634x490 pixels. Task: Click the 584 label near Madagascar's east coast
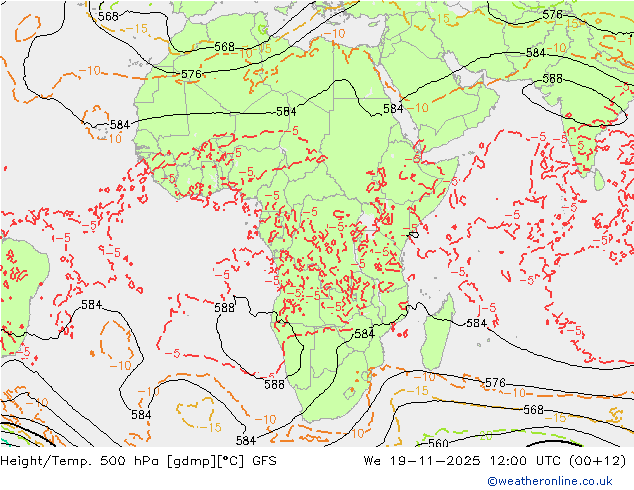point(476,323)
